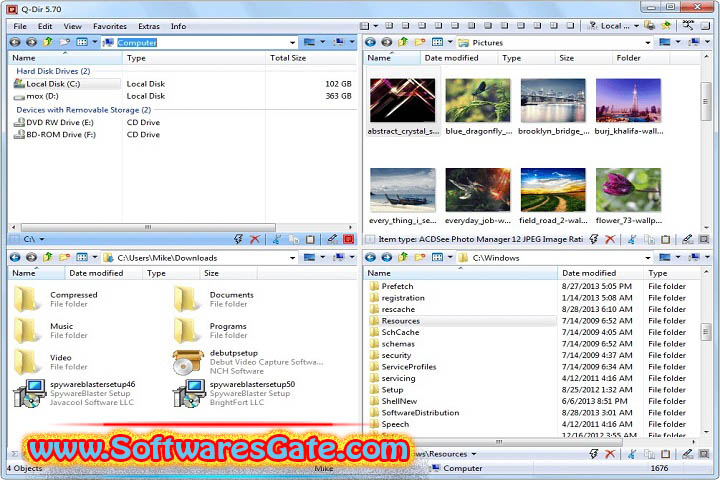Viewport: 720px width, 480px height.
Task: Sort by Folder column in Pictures pane
Action: (641, 58)
